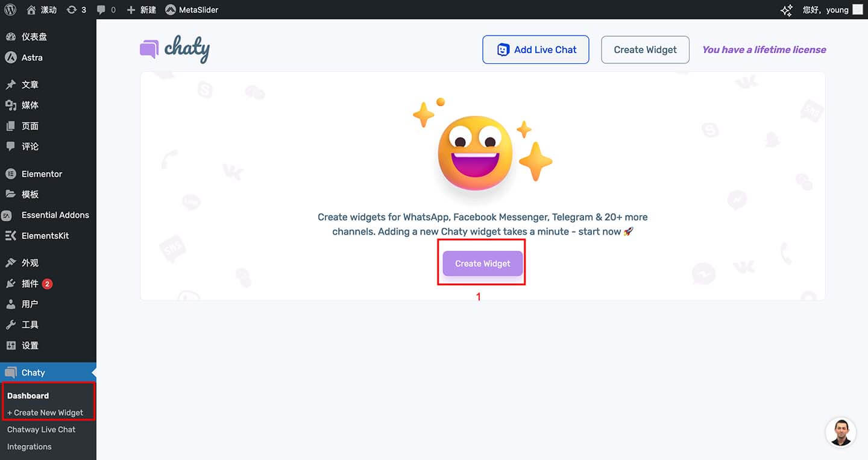Click the Chaty chat icon in sidebar
Image resolution: width=868 pixels, height=460 pixels.
click(10, 373)
